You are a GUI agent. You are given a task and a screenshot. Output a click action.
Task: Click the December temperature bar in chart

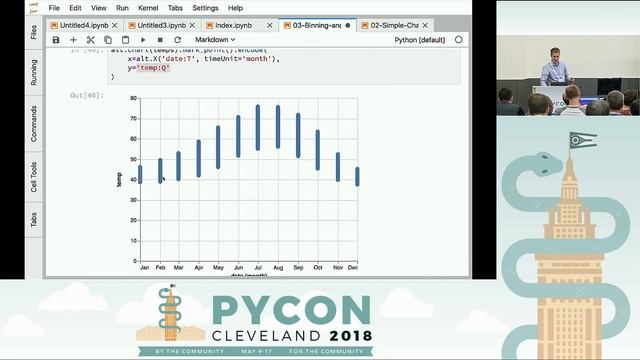(x=358, y=177)
